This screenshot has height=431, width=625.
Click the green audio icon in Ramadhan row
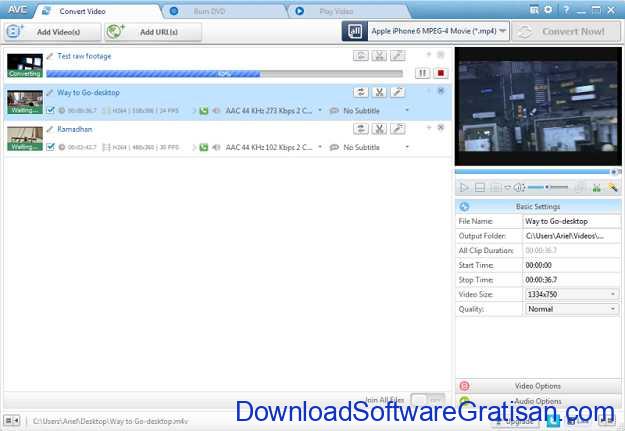pyautogui.click(x=204, y=148)
